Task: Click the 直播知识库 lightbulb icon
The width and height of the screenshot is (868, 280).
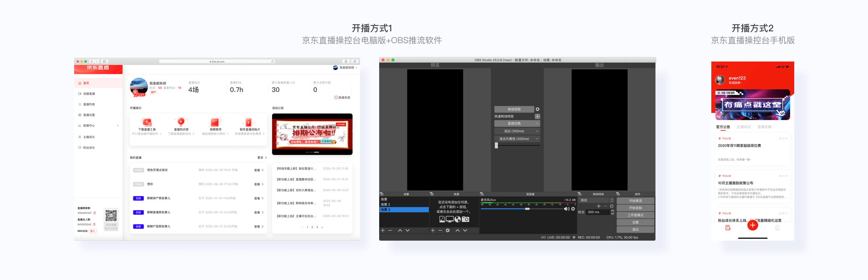Action: pyautogui.click(x=181, y=122)
